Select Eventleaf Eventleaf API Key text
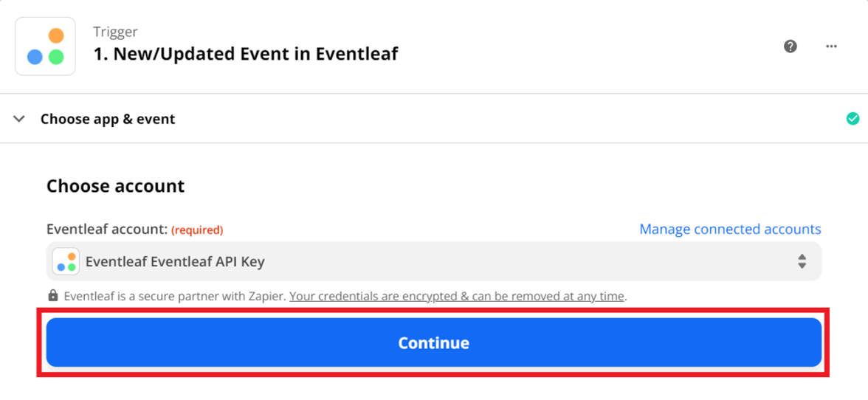Image resolution: width=868 pixels, height=400 pixels. click(175, 261)
